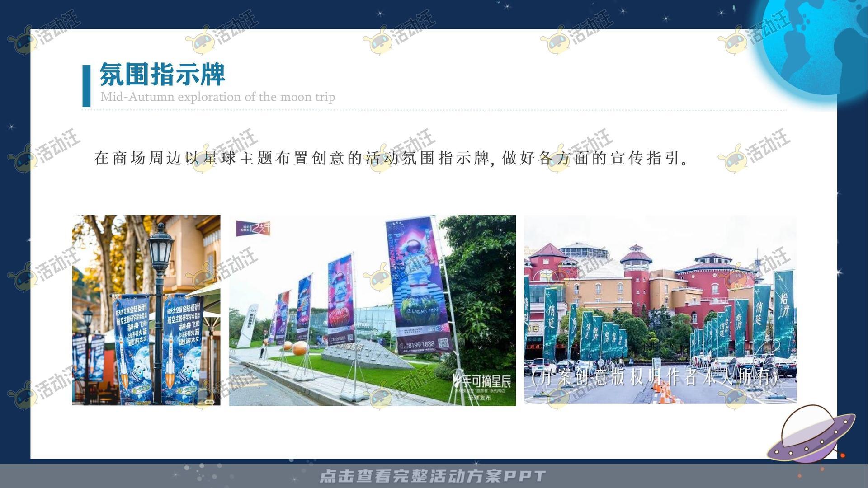Select the slide title '氛围指示牌'
This screenshot has height=488, width=868.
(x=162, y=75)
